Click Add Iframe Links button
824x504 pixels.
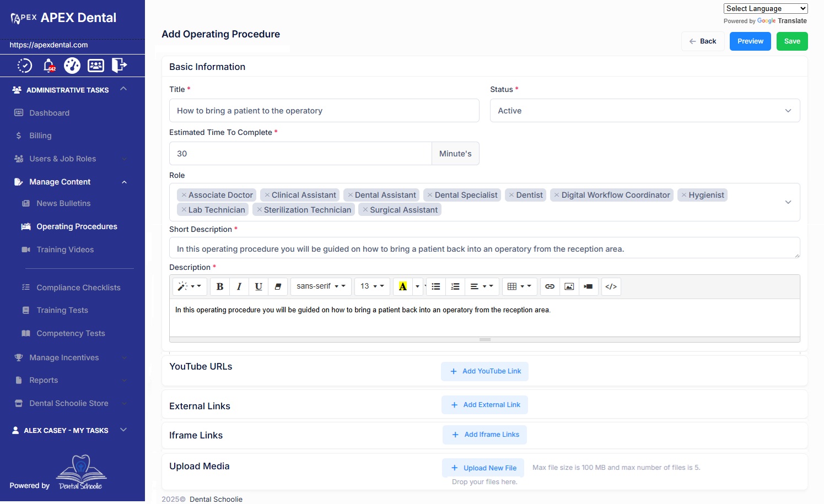[x=484, y=435]
